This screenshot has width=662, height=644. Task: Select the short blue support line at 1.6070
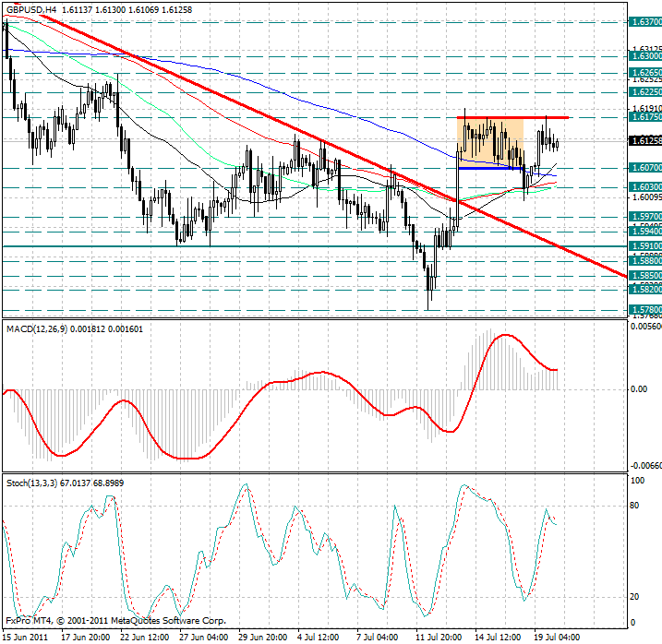click(491, 169)
